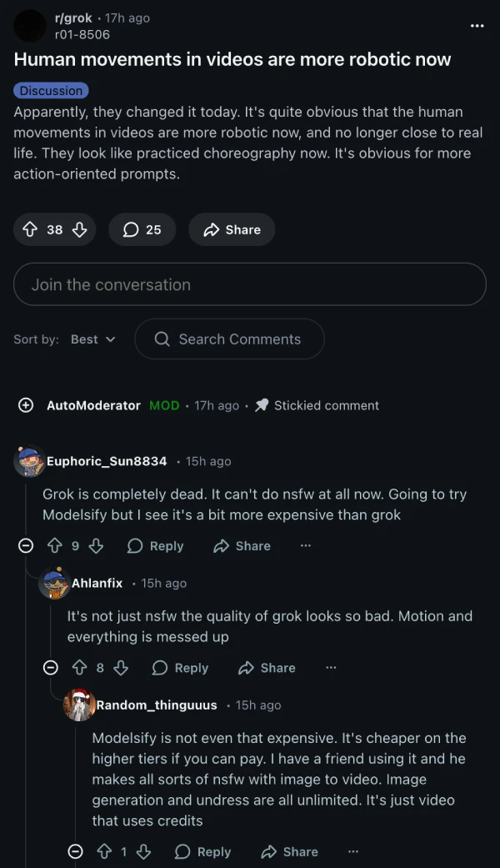500x868 pixels.
Task: Upvote the main post
Action: pyautogui.click(x=30, y=229)
